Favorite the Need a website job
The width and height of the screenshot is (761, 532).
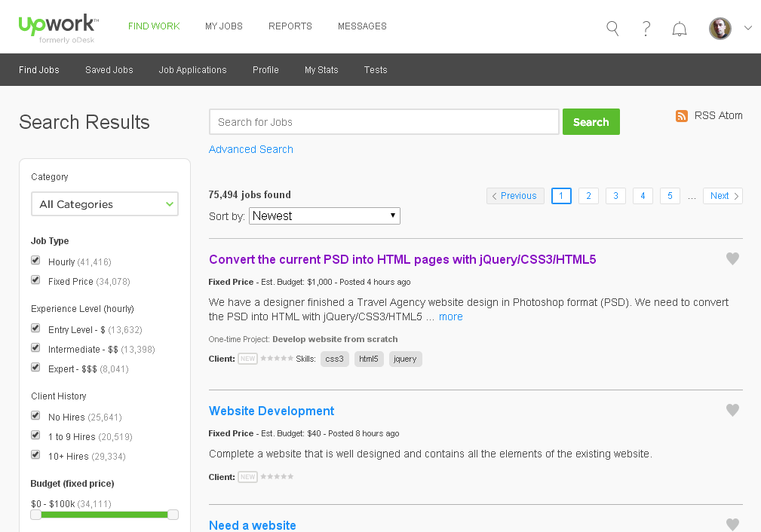[732, 524]
